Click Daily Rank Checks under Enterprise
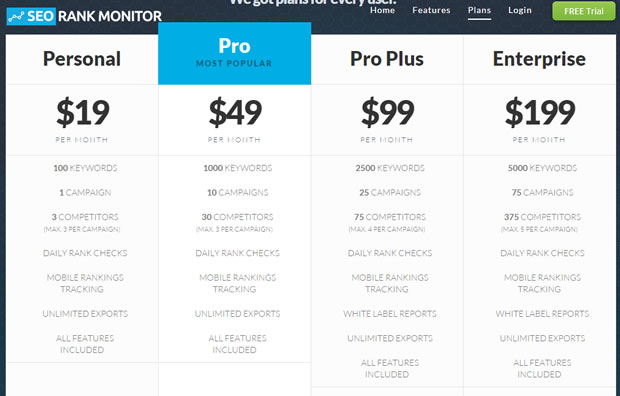Screen dimensions: 620x396 tap(542, 253)
